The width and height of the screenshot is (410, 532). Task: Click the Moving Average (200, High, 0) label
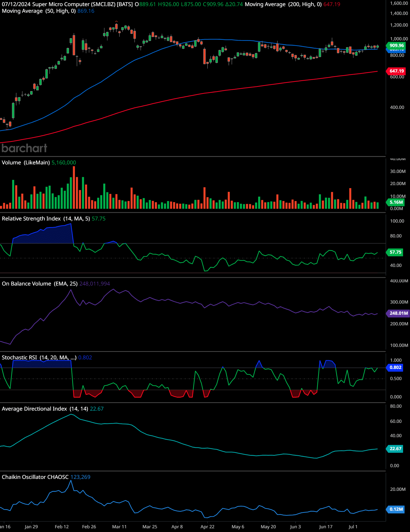283,4
